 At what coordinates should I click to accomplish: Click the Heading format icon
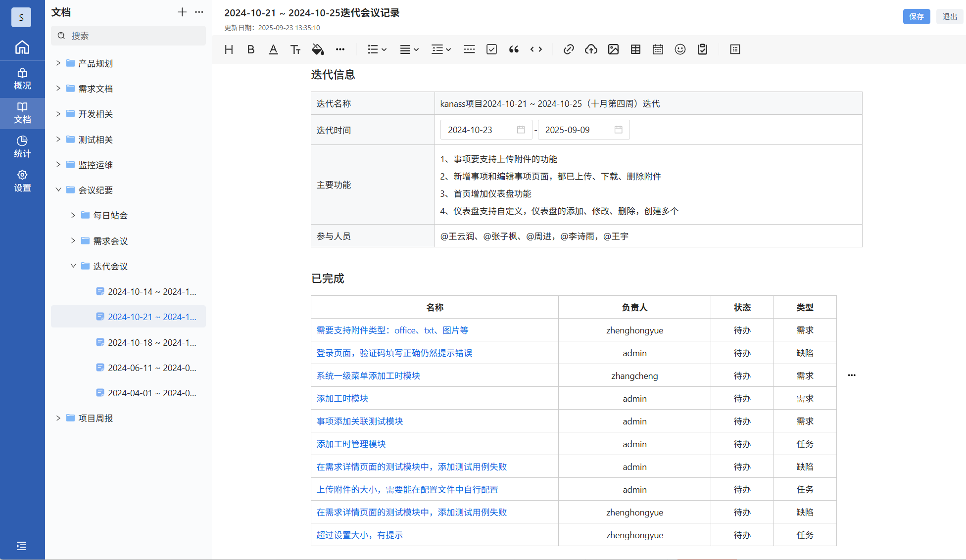(229, 49)
